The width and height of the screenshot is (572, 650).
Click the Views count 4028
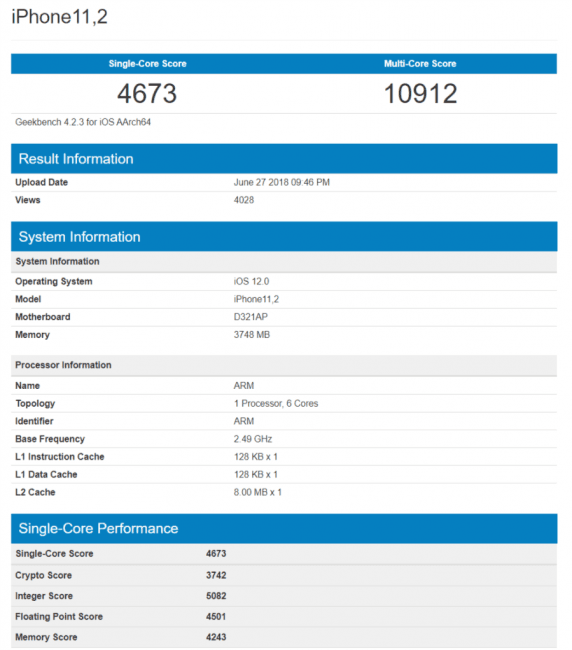tap(244, 200)
